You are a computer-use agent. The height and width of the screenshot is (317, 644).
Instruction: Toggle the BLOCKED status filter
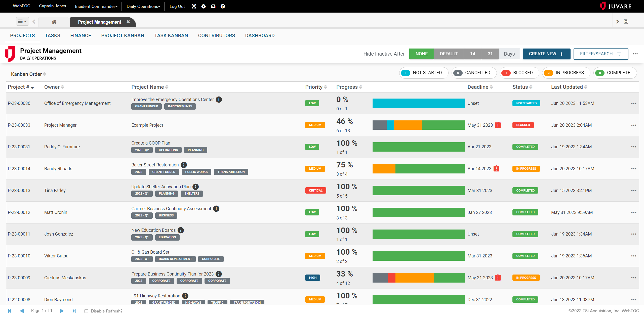[519, 73]
